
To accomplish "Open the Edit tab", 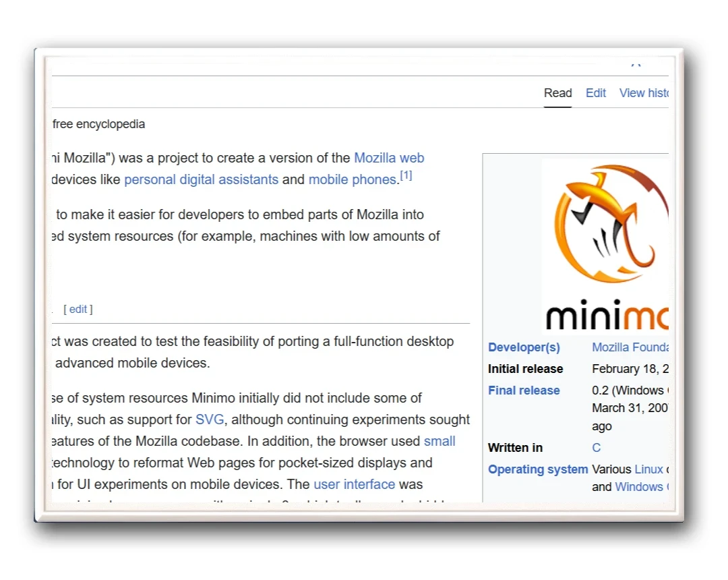I will (595, 93).
